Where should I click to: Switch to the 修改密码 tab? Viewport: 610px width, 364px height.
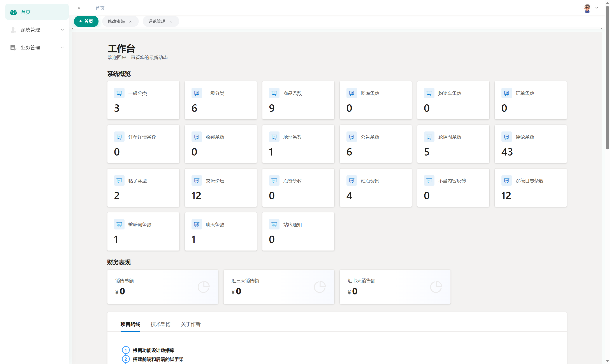pyautogui.click(x=116, y=21)
